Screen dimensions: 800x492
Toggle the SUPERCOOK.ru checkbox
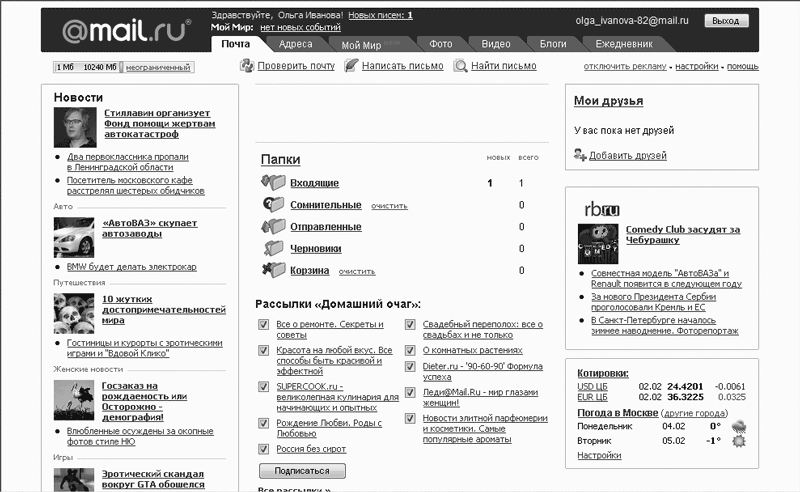(263, 386)
